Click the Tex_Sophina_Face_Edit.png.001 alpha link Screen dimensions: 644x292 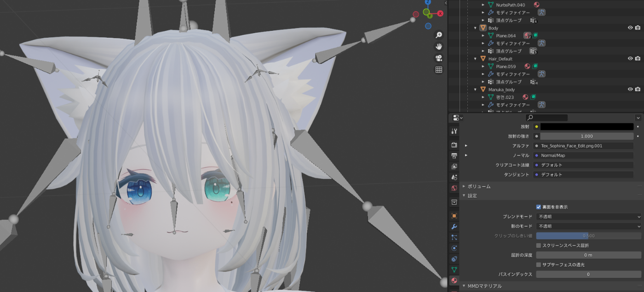(x=583, y=146)
